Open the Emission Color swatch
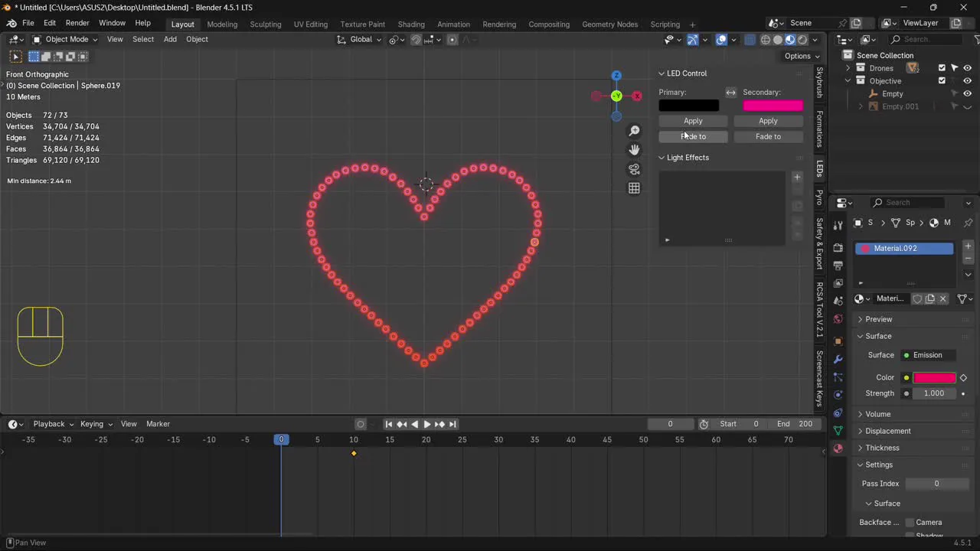Screen dimensions: 980x551 (934, 377)
